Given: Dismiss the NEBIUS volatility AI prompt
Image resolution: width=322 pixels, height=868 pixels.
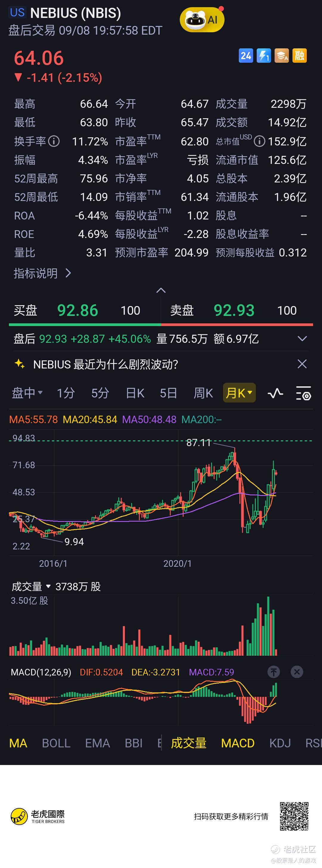Looking at the screenshot, I should click(302, 364).
